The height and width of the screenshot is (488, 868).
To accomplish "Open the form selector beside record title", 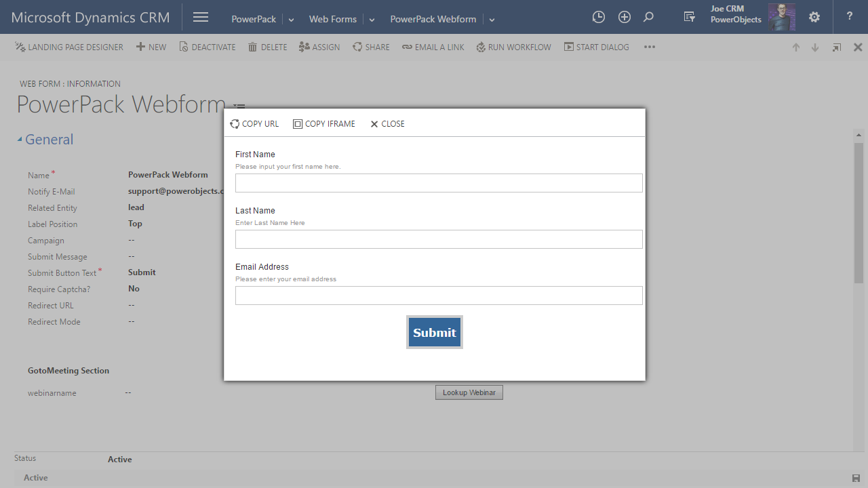I will (x=239, y=106).
